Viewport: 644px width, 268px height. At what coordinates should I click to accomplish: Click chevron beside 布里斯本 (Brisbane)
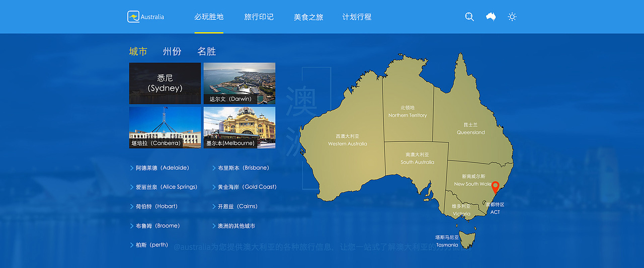214,168
